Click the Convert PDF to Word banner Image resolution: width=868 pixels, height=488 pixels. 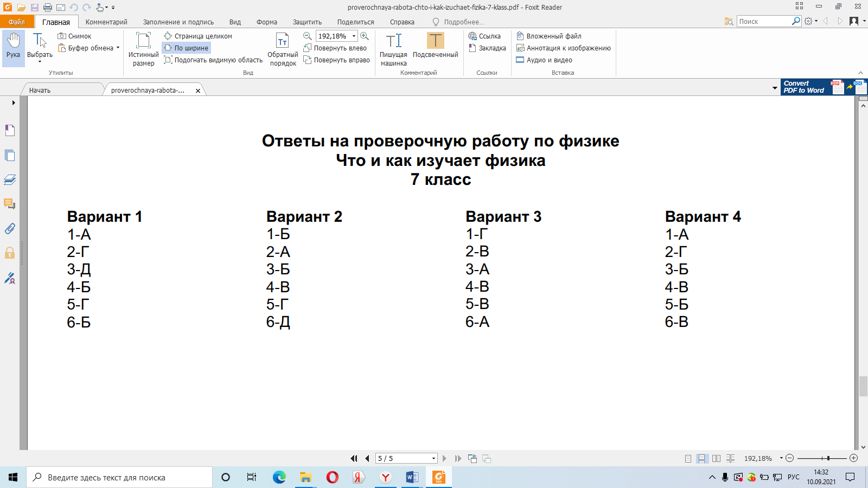[824, 87]
